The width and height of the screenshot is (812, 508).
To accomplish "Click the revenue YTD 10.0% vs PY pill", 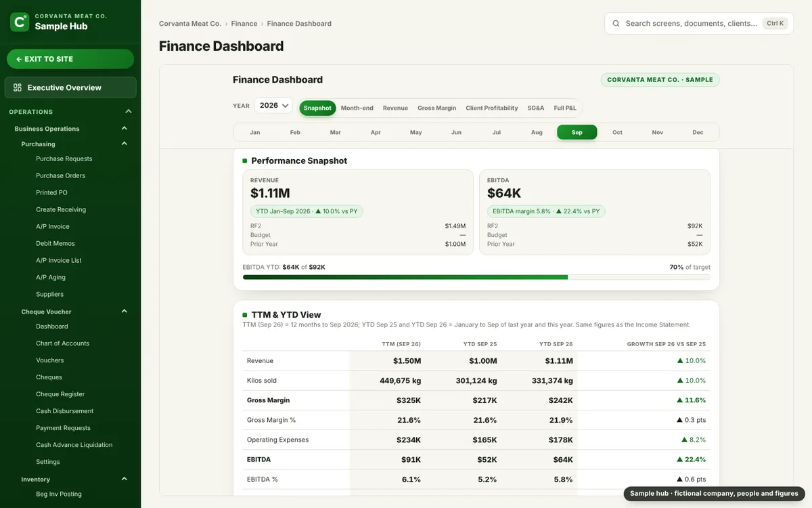I will tap(307, 211).
